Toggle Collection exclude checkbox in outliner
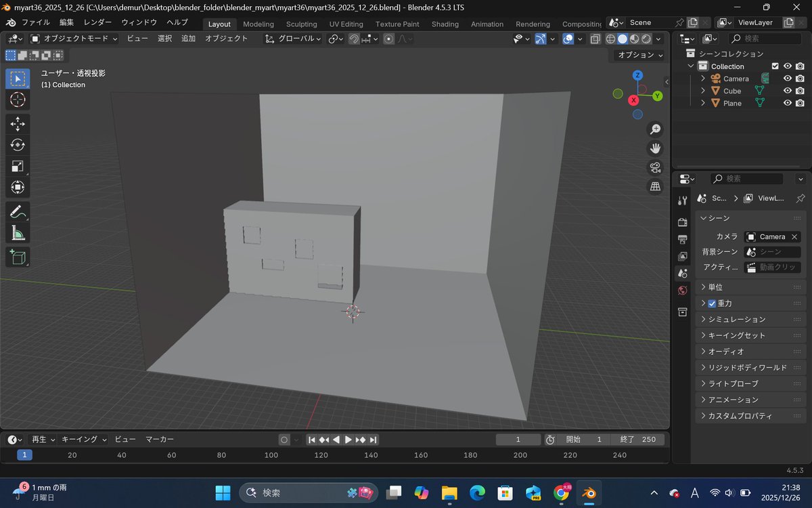 (775, 66)
